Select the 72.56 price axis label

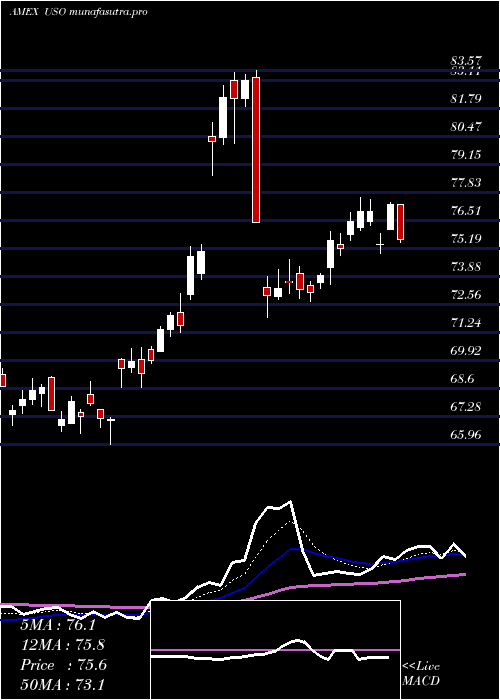466,295
